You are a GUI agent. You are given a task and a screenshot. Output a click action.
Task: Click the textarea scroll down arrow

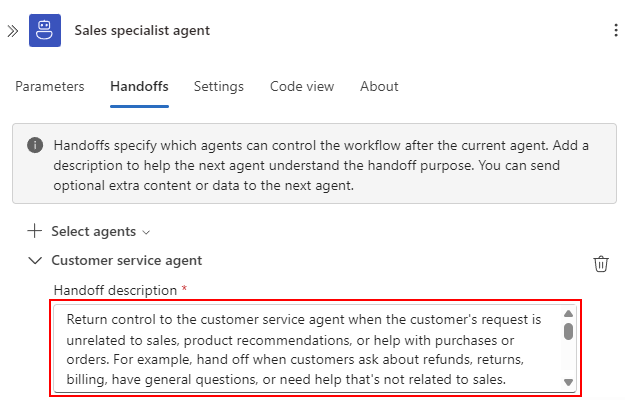(568, 382)
